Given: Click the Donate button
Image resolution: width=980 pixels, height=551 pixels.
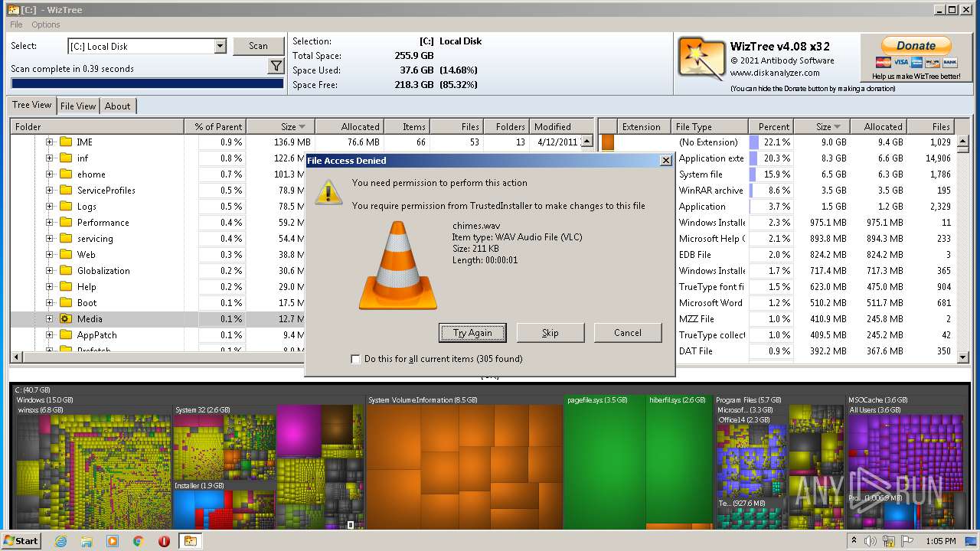Looking at the screenshot, I should [916, 46].
